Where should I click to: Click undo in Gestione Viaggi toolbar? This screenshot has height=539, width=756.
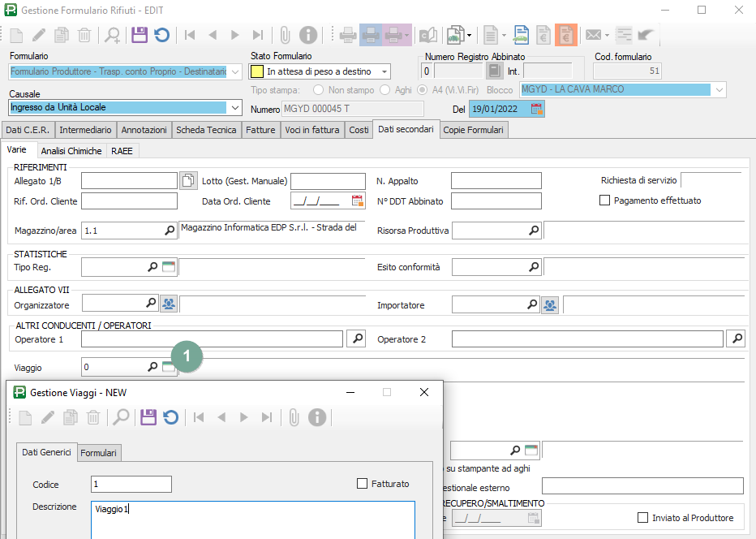point(170,417)
